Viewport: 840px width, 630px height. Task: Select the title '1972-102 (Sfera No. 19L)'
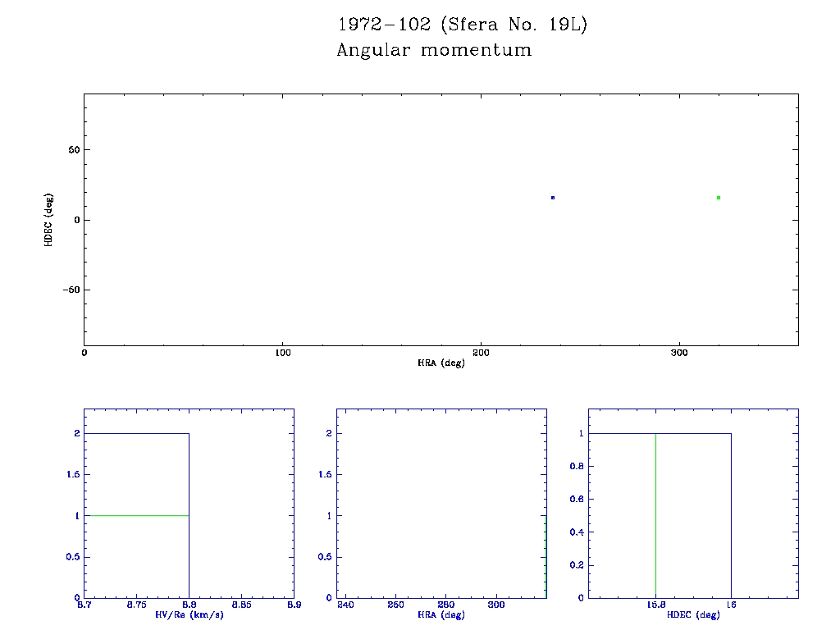[x=462, y=25]
